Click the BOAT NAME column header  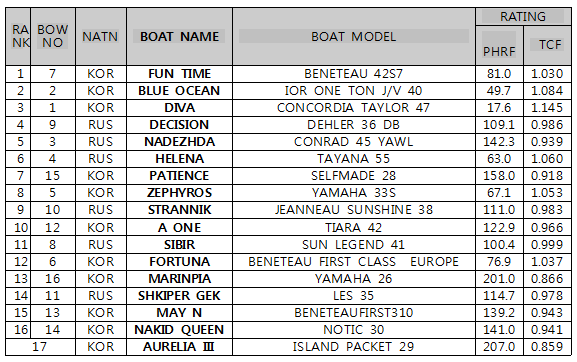pyautogui.click(x=179, y=36)
